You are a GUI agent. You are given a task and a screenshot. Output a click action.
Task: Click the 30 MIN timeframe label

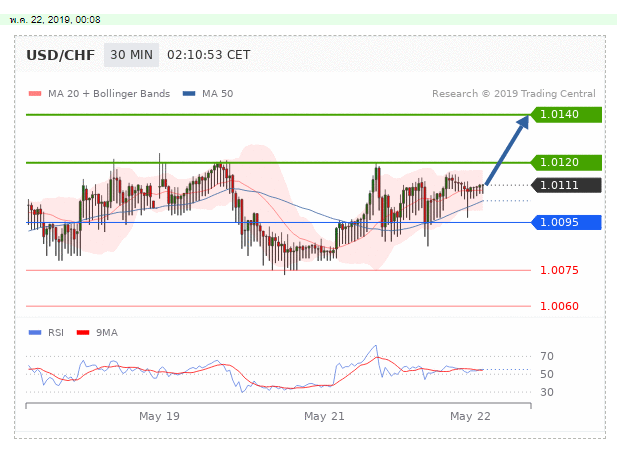click(x=131, y=55)
